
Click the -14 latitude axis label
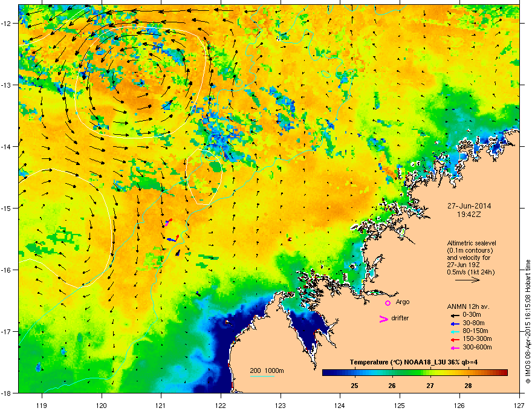[7, 147]
